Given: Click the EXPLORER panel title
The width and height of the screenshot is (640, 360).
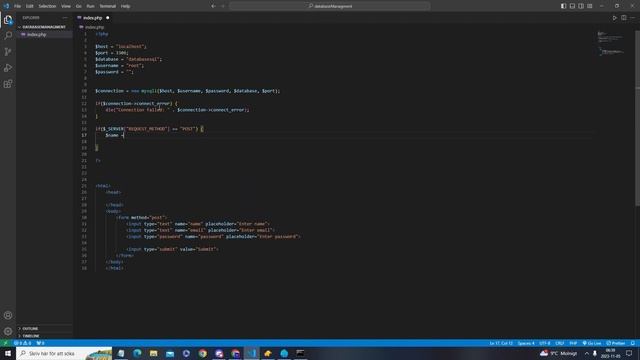Looking at the screenshot, I should coord(31,18).
